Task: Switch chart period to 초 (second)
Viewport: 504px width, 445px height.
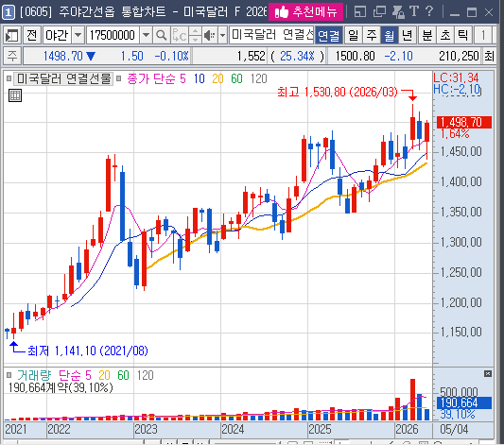Action: [x=444, y=35]
